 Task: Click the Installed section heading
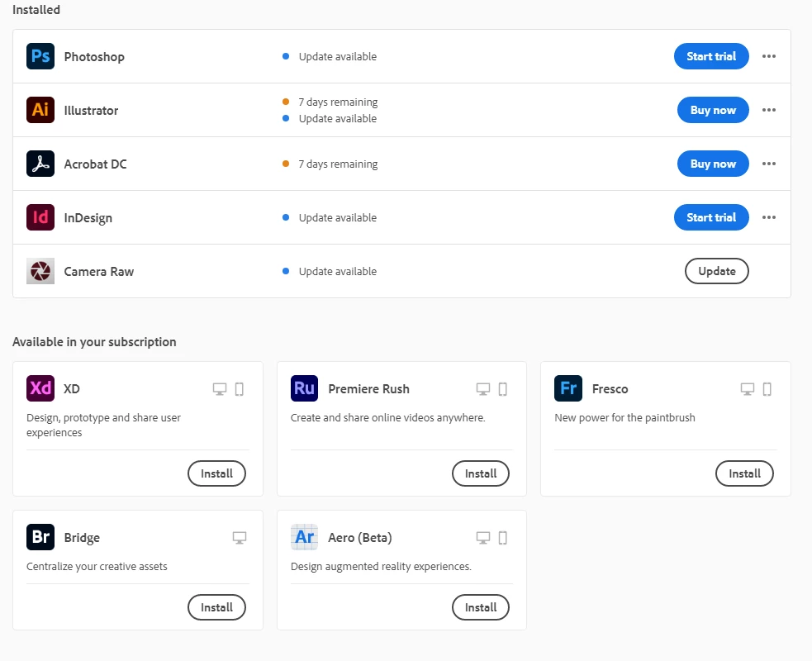coord(36,10)
